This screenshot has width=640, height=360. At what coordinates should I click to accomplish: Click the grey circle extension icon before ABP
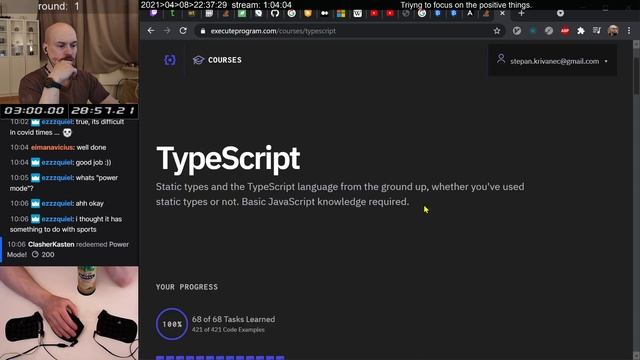point(549,31)
